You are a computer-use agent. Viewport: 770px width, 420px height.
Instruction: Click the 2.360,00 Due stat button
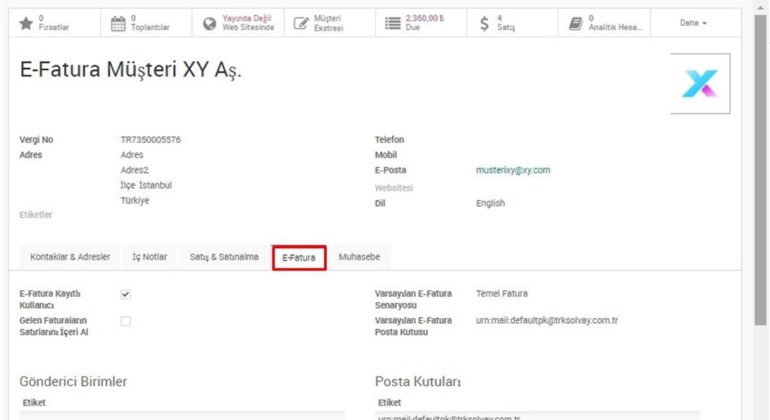421,23
